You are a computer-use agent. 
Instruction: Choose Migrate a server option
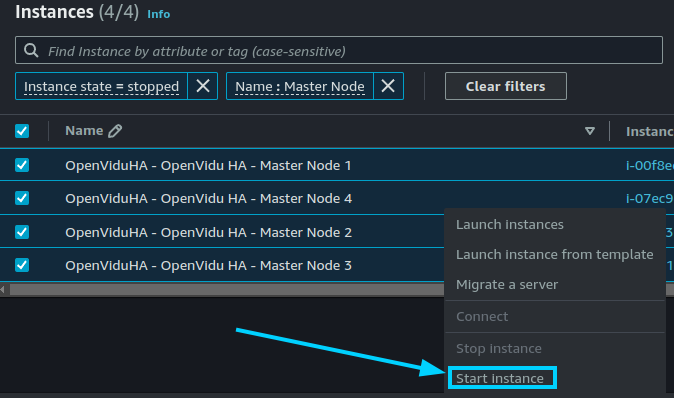point(507,285)
